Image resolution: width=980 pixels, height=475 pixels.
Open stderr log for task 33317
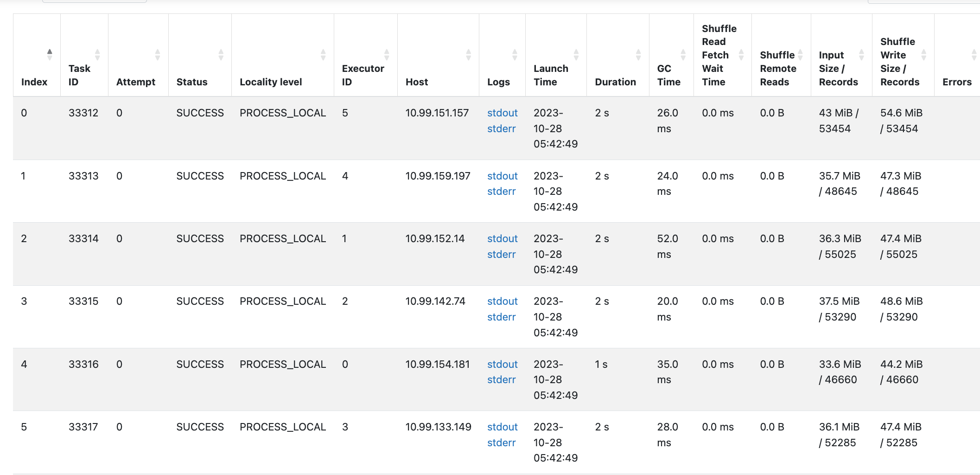tap(502, 443)
